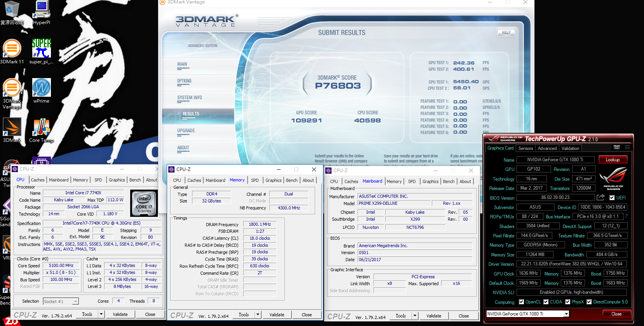Click the mainboard model PRIME X299-DELUXE
This screenshot has width=644, height=326.
(x=394, y=203)
